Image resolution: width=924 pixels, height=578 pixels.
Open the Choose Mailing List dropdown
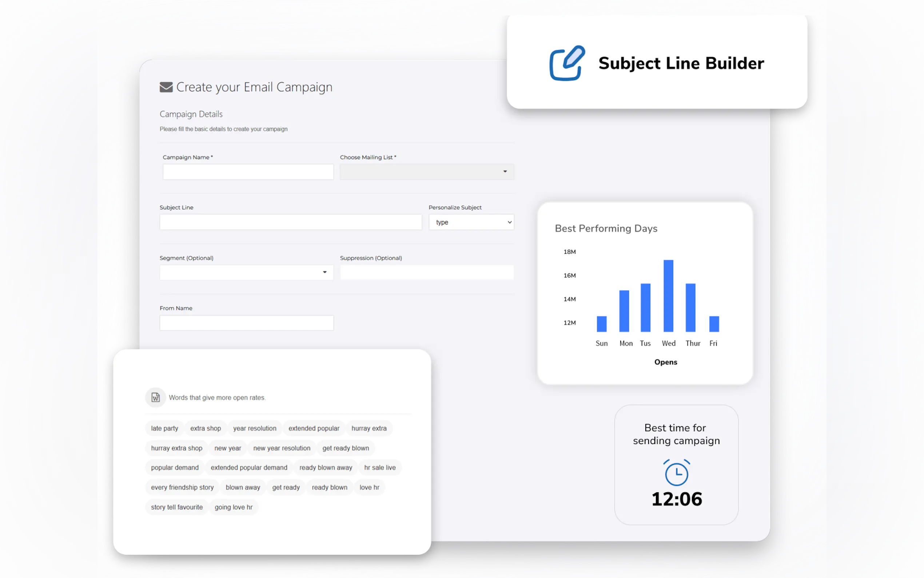(427, 172)
